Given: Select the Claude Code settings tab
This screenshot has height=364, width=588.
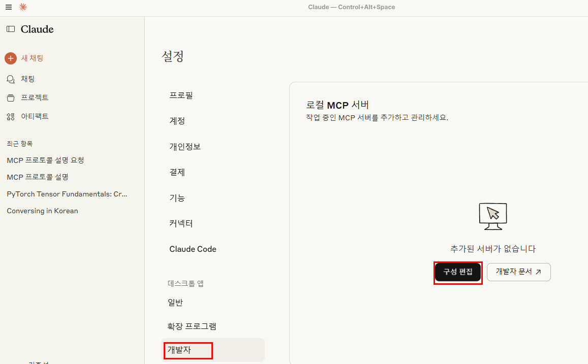Looking at the screenshot, I should click(x=193, y=249).
